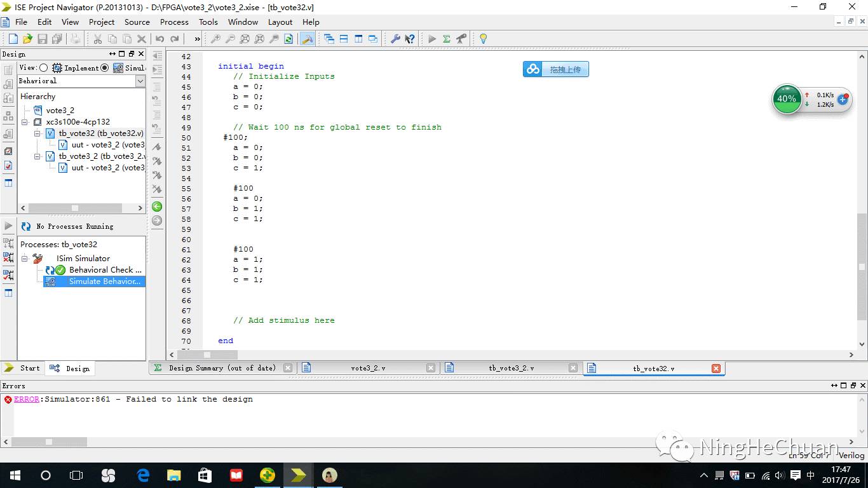Collapse the tb_vote3_2 hierarchy node
Image resolution: width=868 pixels, height=488 pixels.
(x=37, y=156)
